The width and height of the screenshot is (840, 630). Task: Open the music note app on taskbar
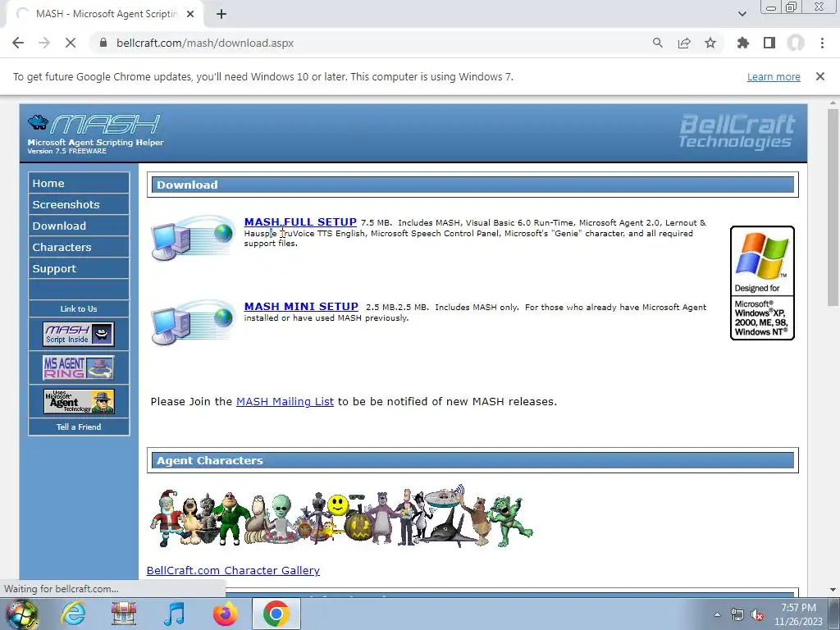coord(174,614)
